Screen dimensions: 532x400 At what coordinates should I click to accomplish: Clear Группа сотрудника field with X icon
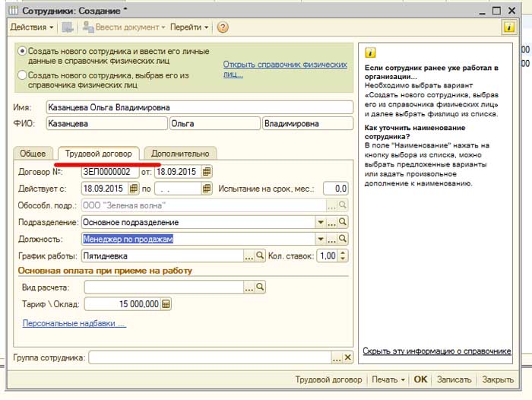click(x=348, y=357)
